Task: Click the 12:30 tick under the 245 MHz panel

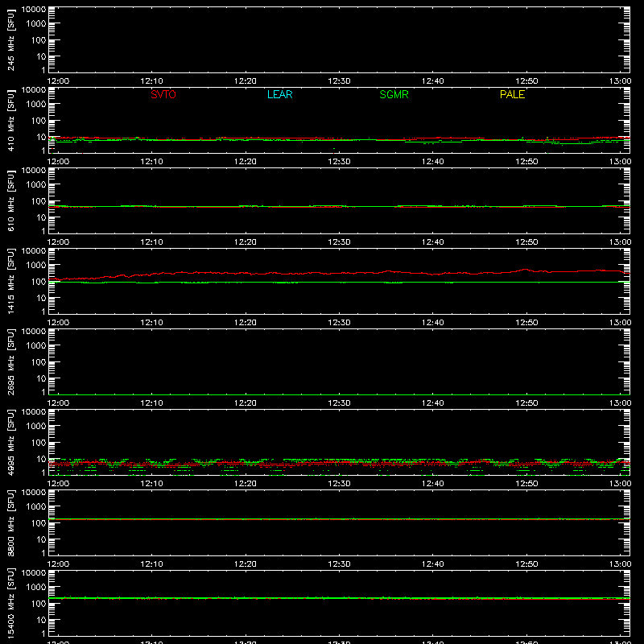Action: click(339, 81)
